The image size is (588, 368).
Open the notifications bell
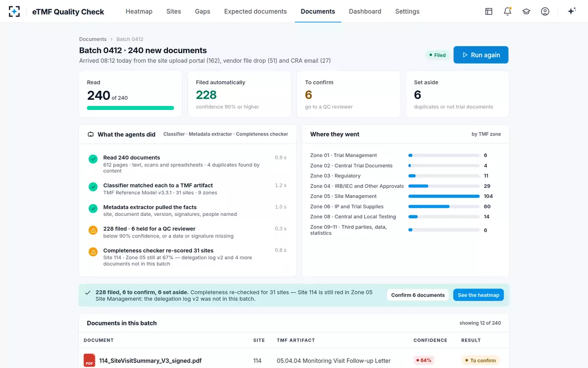[507, 11]
